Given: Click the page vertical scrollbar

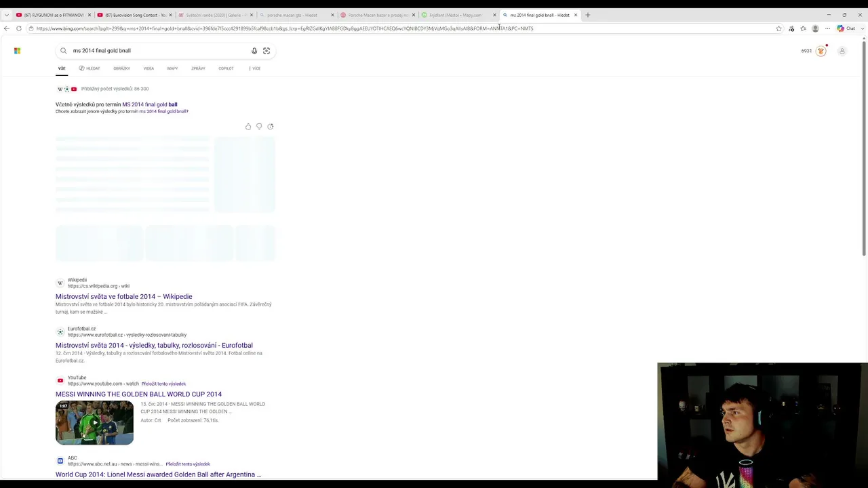Looking at the screenshot, I should click(864, 149).
